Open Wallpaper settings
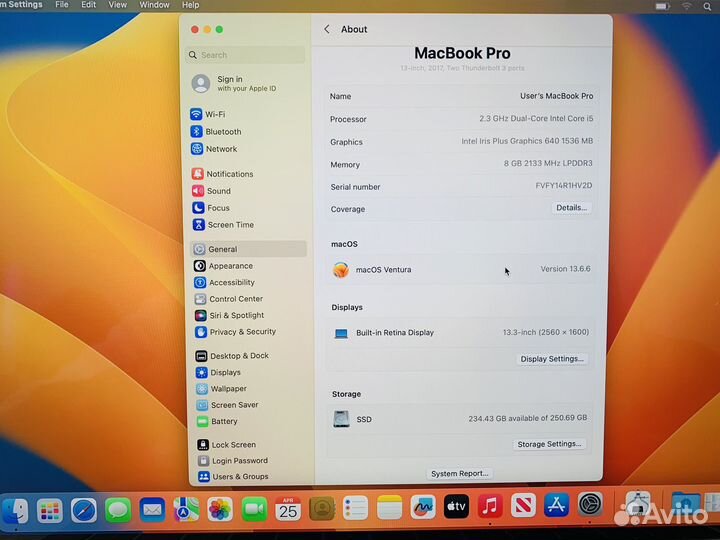The width and height of the screenshot is (720, 540). pos(221,389)
